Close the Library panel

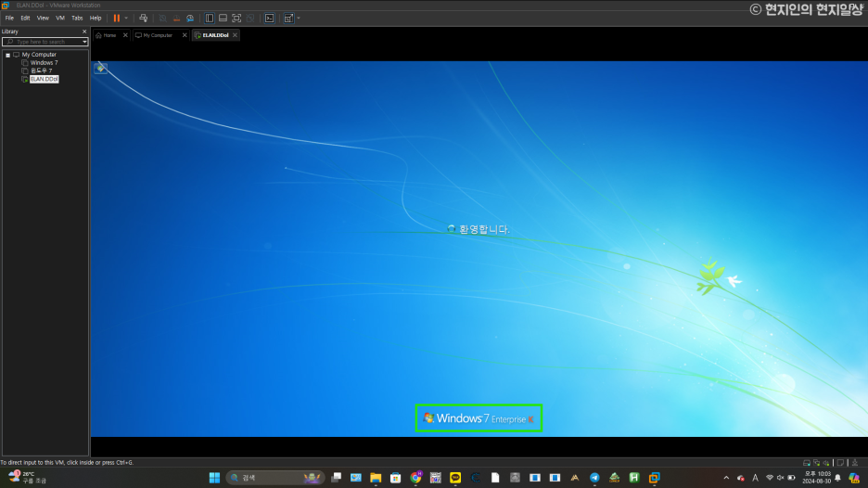tap(84, 32)
